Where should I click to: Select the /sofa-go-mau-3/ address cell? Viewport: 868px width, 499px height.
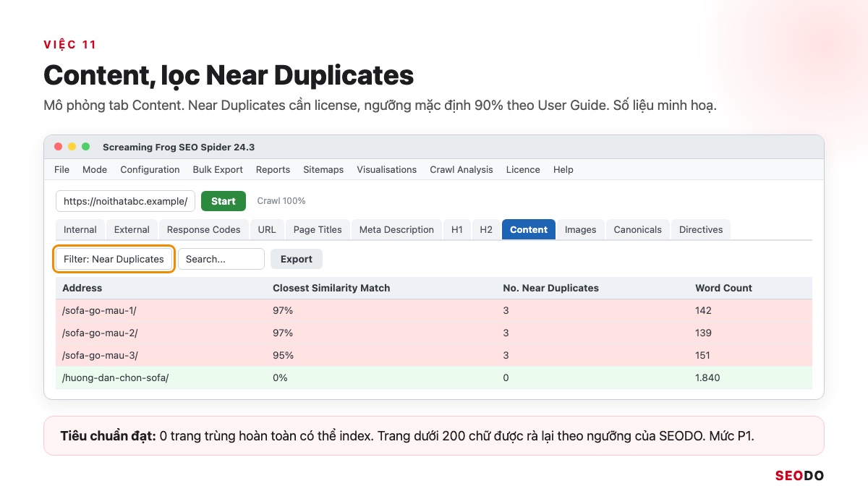point(100,355)
